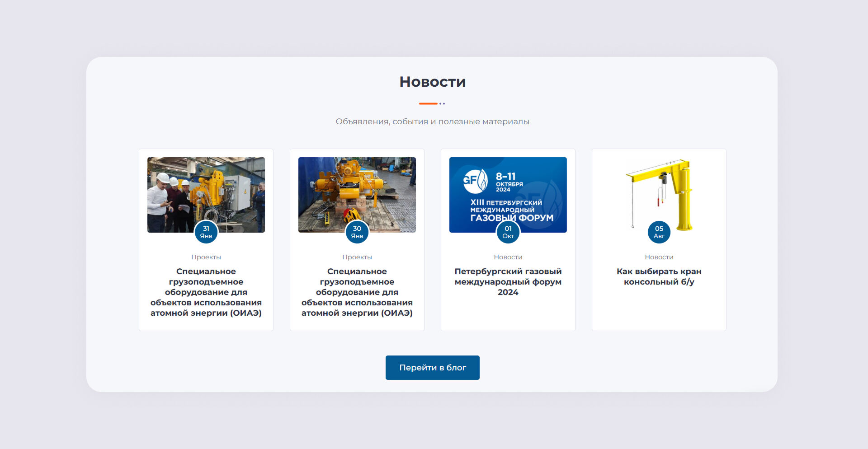
Task: Click the GF logo in forum banner
Action: click(475, 181)
